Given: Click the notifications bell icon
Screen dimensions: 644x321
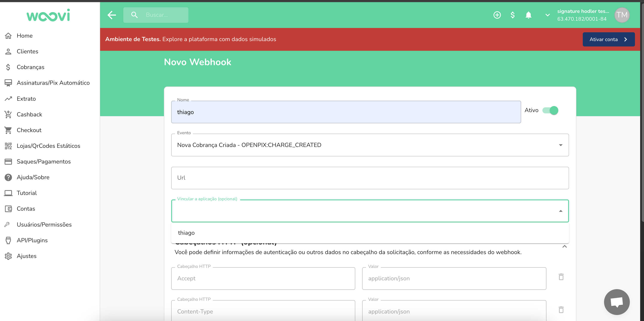Looking at the screenshot, I should 528,15.
